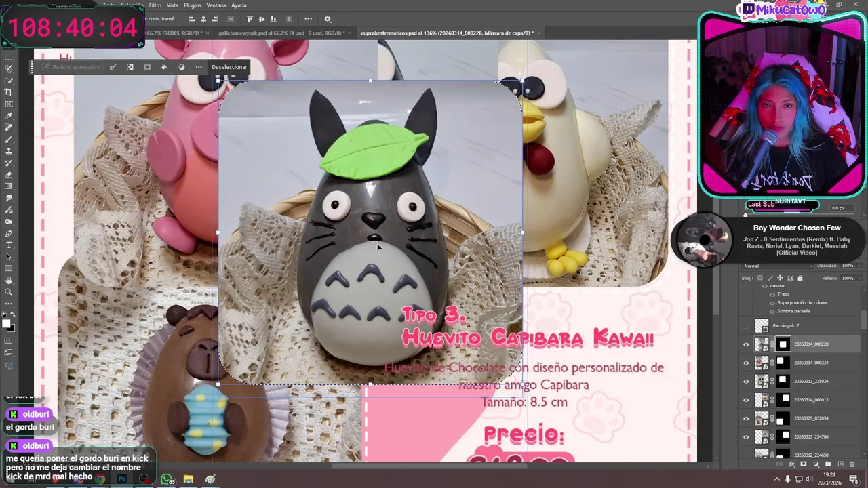Hide layer 20260314_000334
Image resolution: width=868 pixels, height=488 pixels.
coord(747,363)
